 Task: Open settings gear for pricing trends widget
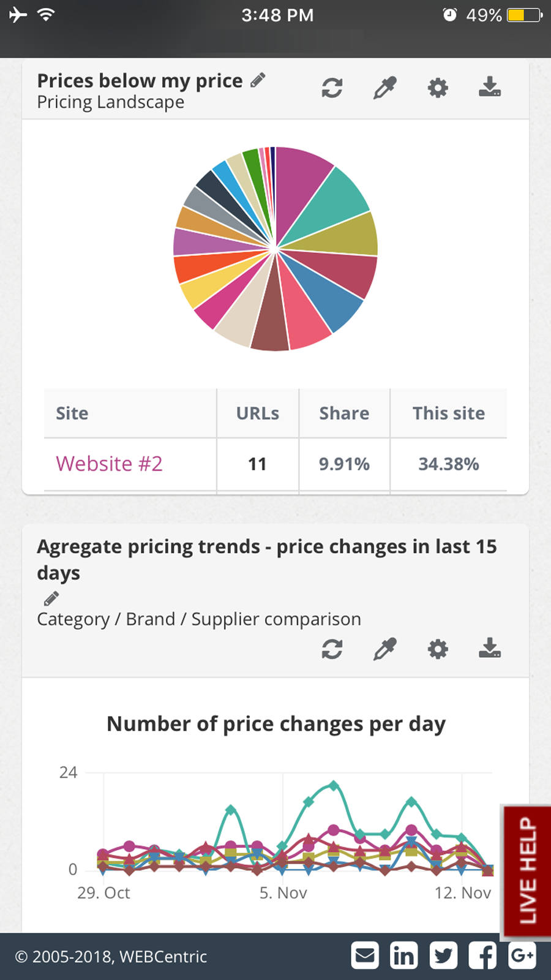pyautogui.click(x=438, y=649)
